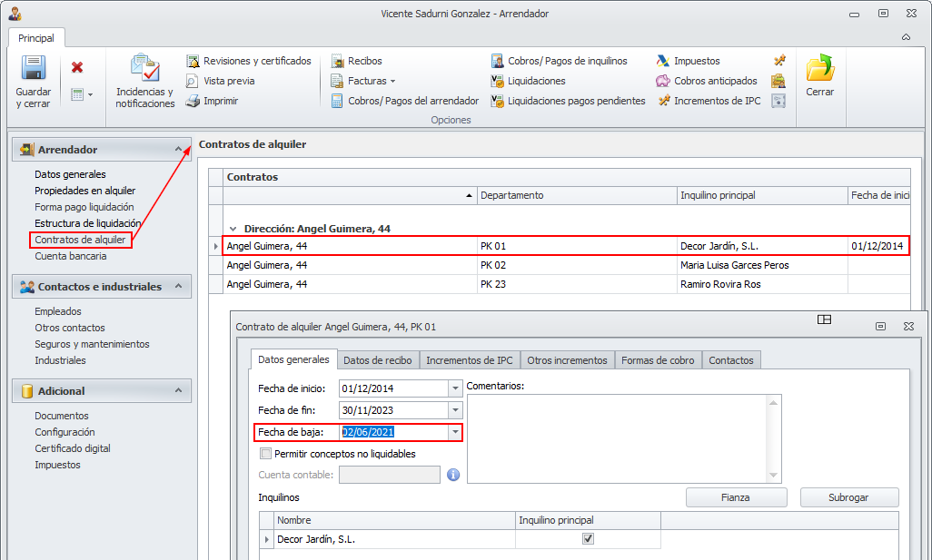This screenshot has height=560, width=932.
Task: Open Cobros anticipados piggy bank
Action: (663, 81)
